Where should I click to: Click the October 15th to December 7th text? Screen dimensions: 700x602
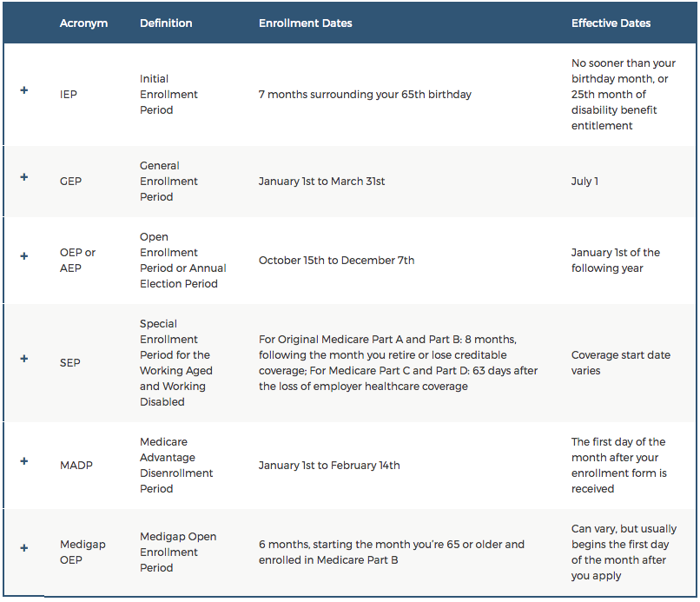click(336, 260)
